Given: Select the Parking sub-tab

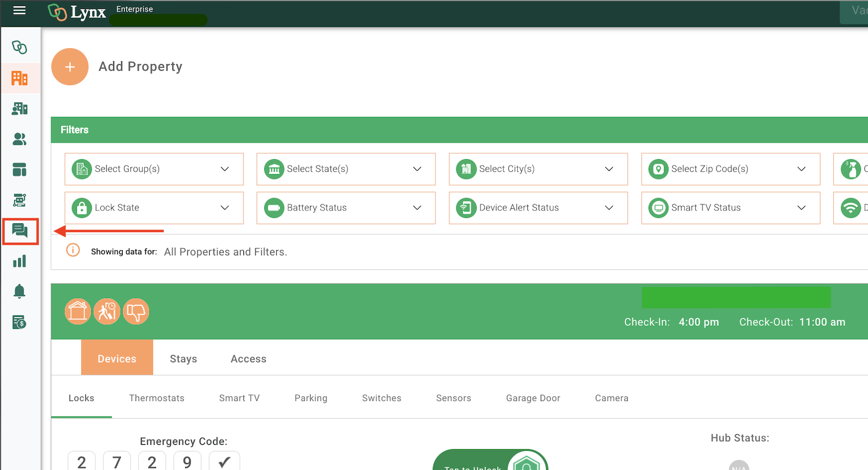Looking at the screenshot, I should point(311,398).
